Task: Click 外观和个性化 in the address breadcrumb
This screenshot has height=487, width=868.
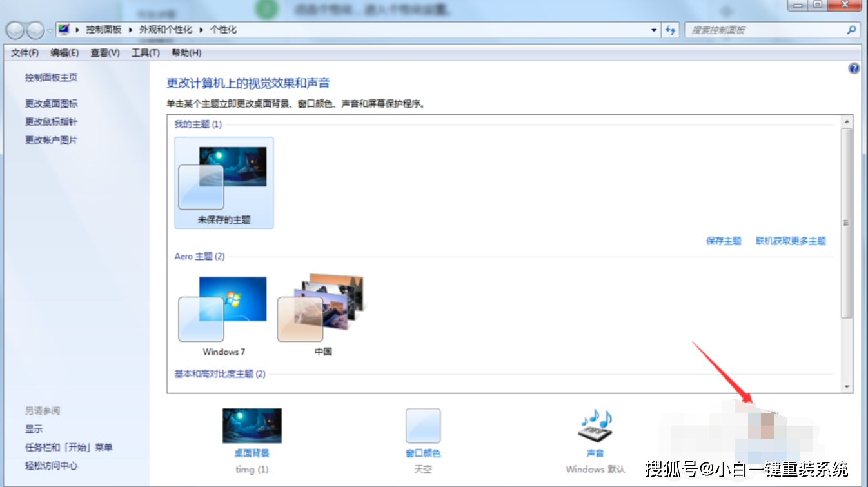Action: pos(166,30)
